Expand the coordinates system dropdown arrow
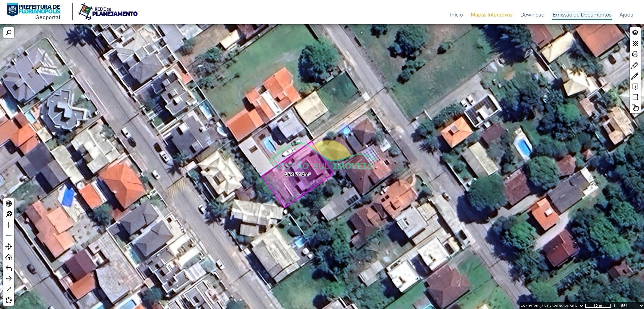The width and height of the screenshot is (644, 309). [581, 306]
